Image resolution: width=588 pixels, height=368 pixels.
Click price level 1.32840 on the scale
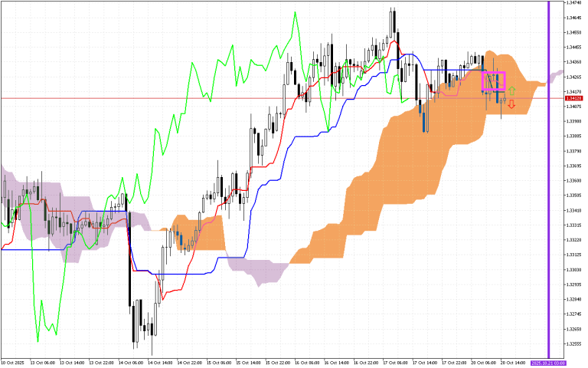[x=574, y=299]
